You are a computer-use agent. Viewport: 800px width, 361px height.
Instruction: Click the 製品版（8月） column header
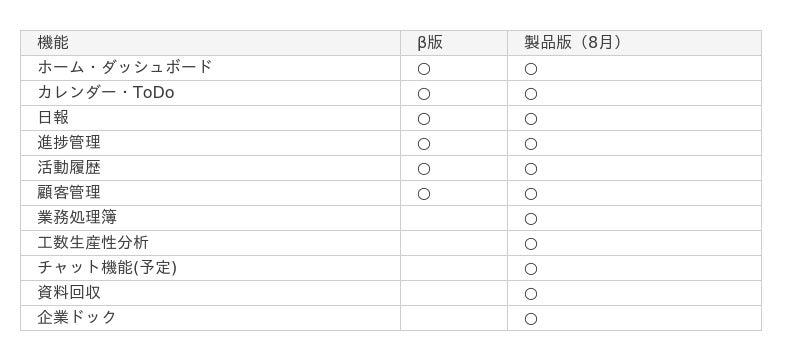coord(573,43)
